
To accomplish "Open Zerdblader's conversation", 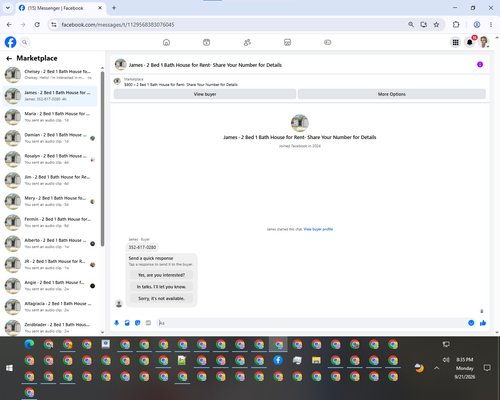I will point(50,327).
